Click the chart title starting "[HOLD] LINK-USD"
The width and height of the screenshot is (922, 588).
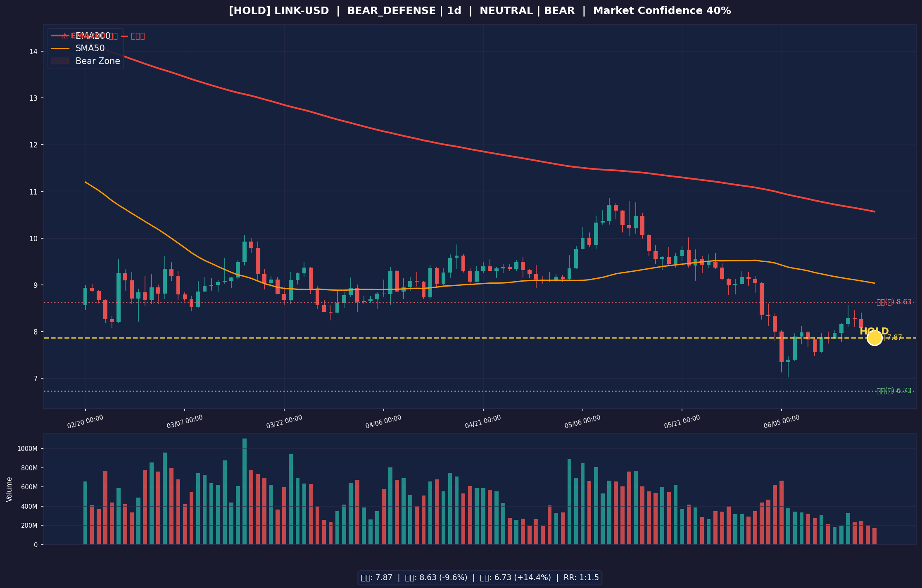tap(480, 11)
